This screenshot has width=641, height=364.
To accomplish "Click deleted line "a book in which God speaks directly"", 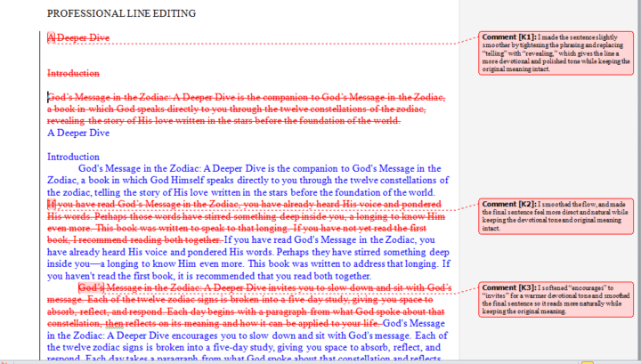I will pyautogui.click(x=236, y=109).
